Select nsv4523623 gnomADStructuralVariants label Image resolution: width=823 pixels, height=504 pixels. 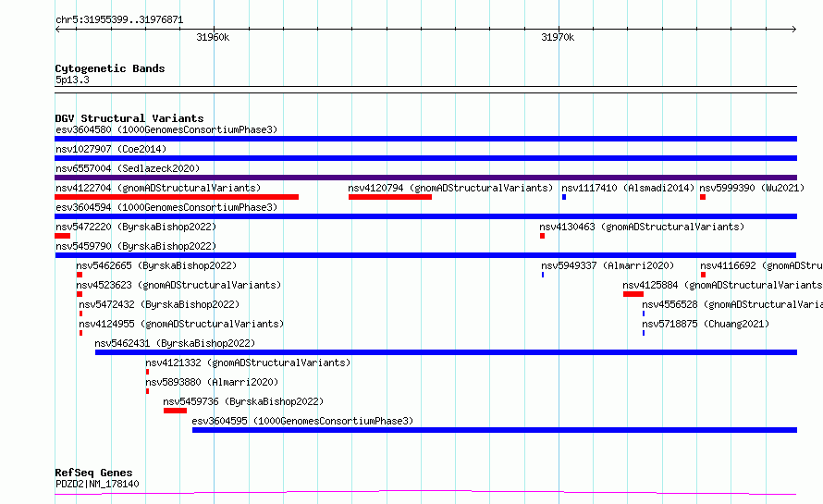178,285
